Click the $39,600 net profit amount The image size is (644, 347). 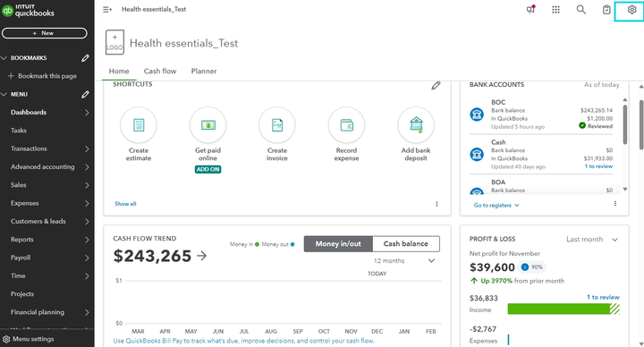(492, 267)
